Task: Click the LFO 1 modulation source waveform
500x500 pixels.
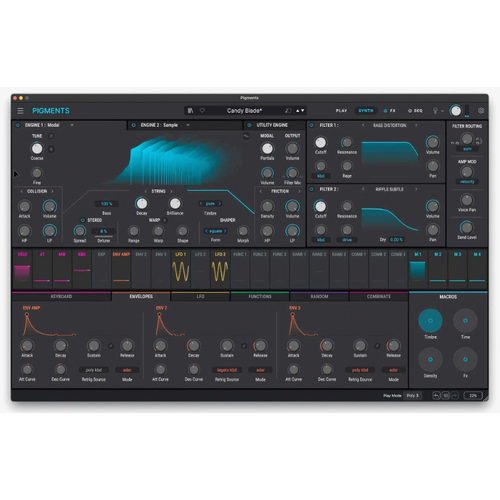Action: 181,271
